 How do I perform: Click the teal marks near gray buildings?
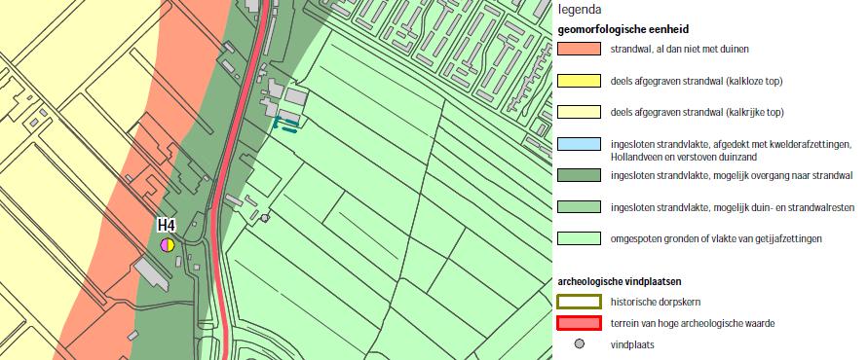tap(286, 125)
